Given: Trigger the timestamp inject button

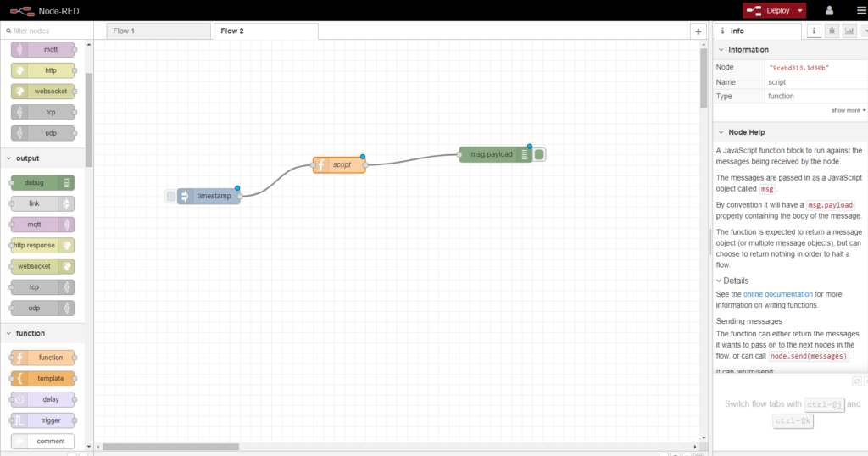Looking at the screenshot, I should (171, 196).
